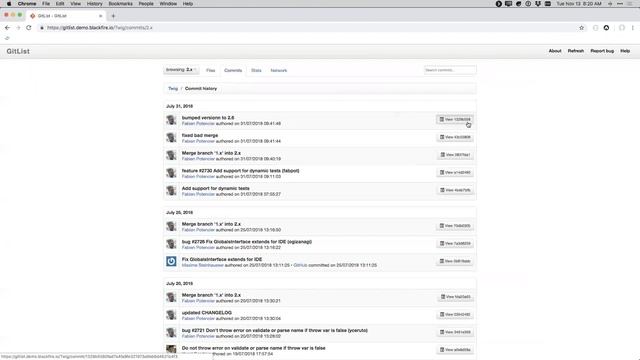
Task: Open the Apple menu
Action: pos(9,4)
